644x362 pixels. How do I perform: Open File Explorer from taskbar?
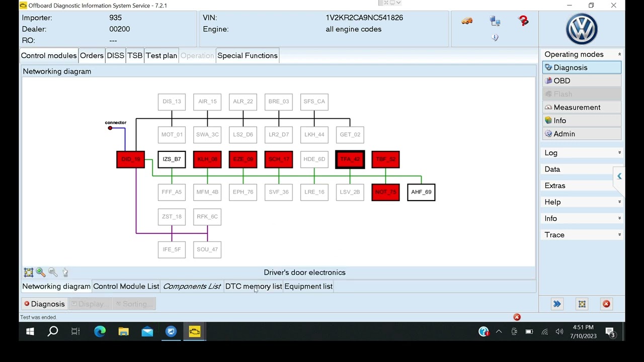pyautogui.click(x=123, y=331)
